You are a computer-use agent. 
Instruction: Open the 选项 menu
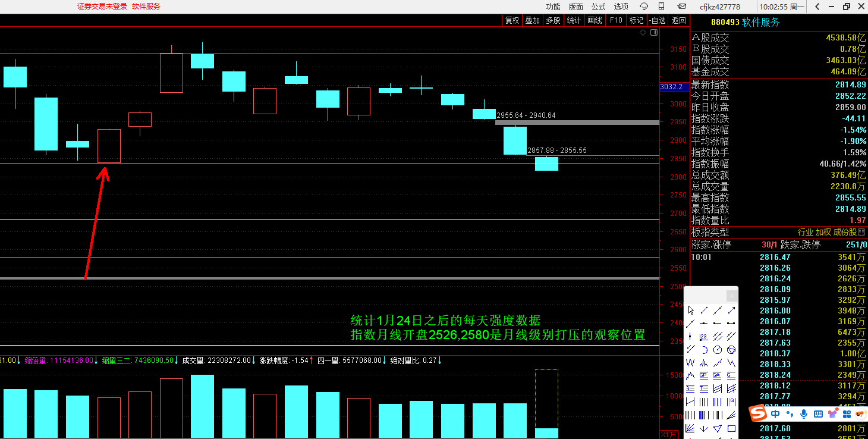click(x=621, y=7)
